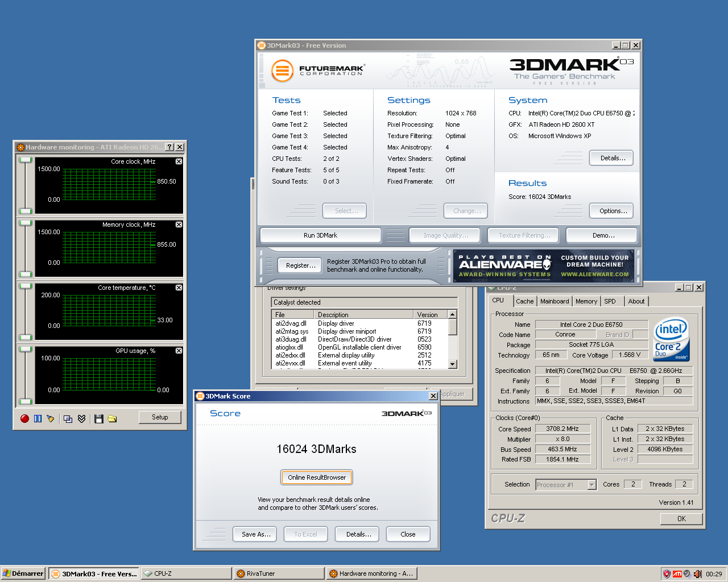Save monitoring data with the floppy disk icon
This screenshot has height=582, width=728.
(98, 419)
